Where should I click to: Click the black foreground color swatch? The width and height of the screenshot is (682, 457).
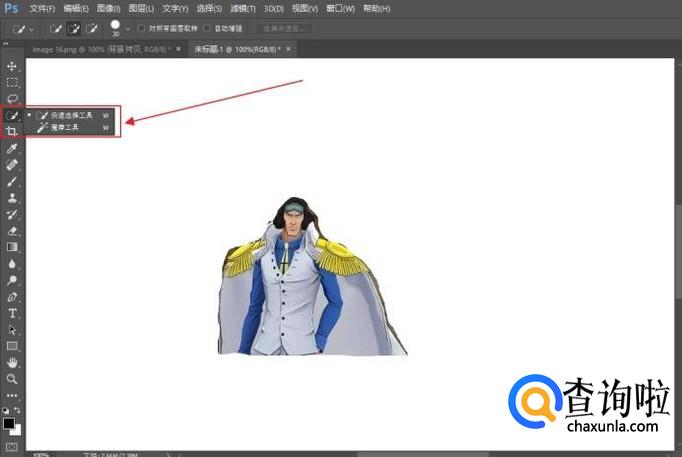pos(8,423)
